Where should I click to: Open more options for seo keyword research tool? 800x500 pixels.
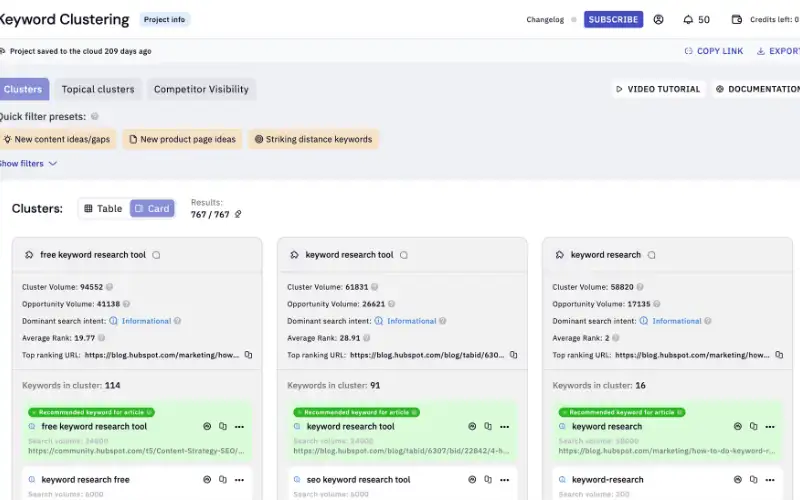click(x=505, y=480)
